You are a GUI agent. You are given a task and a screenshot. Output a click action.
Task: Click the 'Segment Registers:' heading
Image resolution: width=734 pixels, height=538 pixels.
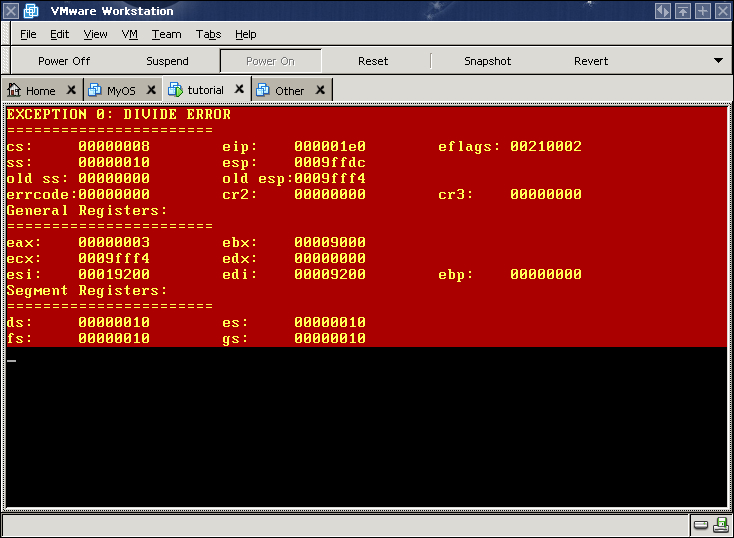87,291
